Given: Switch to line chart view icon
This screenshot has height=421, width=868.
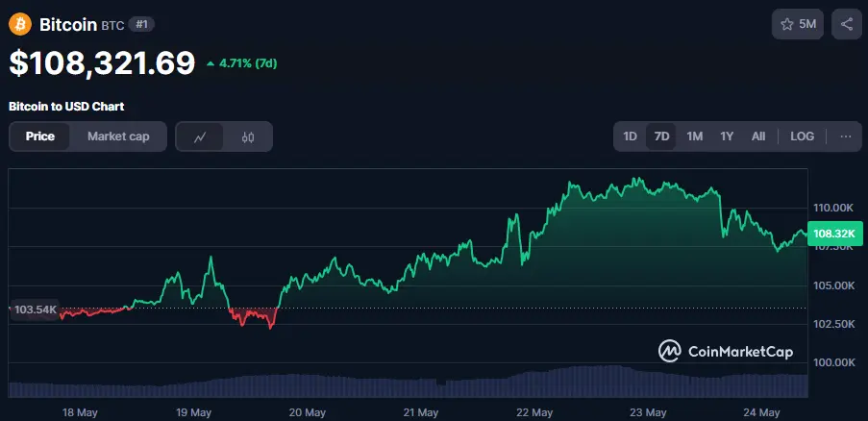Looking at the screenshot, I should (200, 136).
